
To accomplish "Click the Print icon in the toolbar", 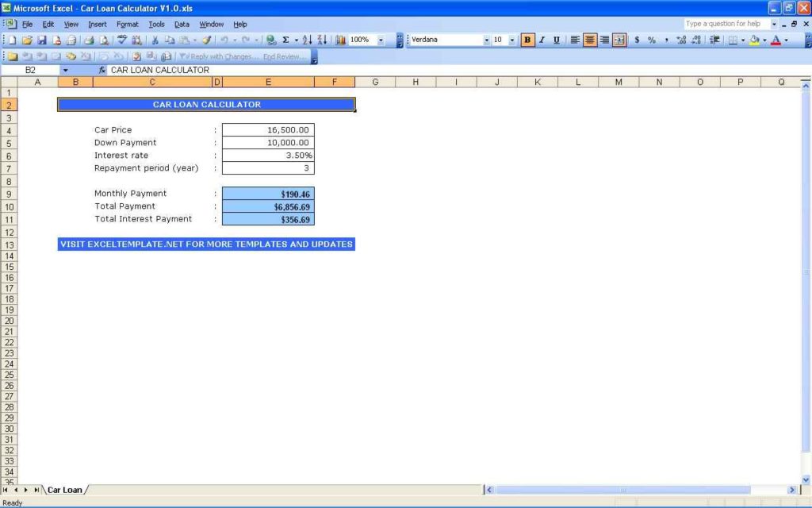I will click(89, 40).
